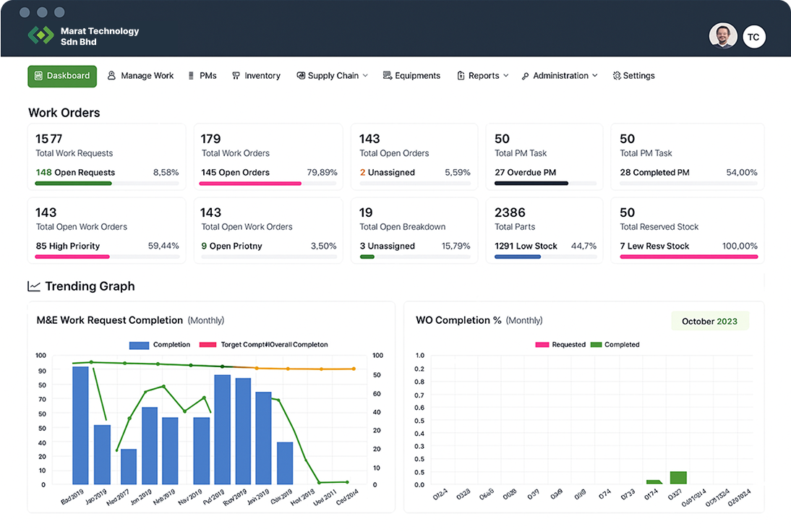Select the Dashboard tab
Viewport: 791px width, 532px height.
point(62,76)
